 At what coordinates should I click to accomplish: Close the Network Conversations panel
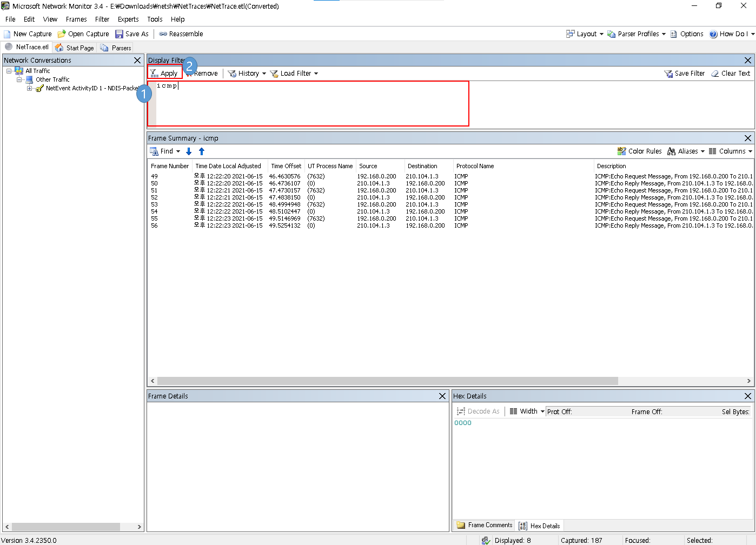(137, 61)
